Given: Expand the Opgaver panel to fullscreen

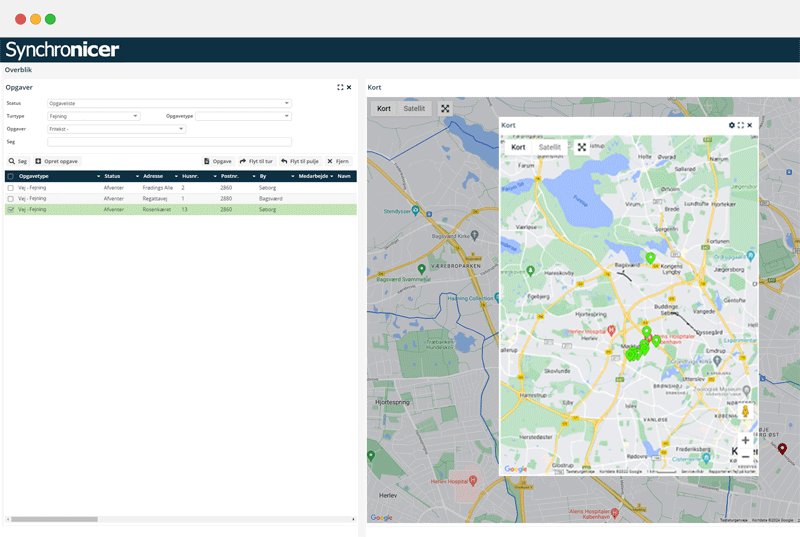Looking at the screenshot, I should pyautogui.click(x=340, y=87).
